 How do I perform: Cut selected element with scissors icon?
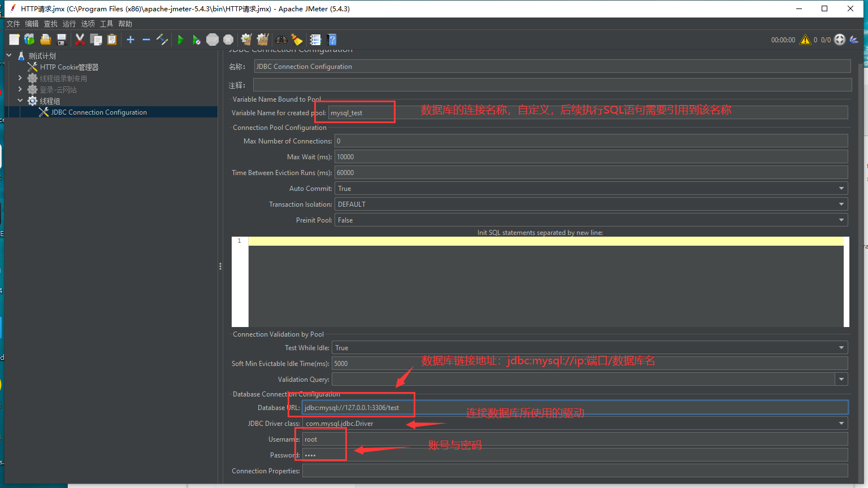tap(80, 40)
